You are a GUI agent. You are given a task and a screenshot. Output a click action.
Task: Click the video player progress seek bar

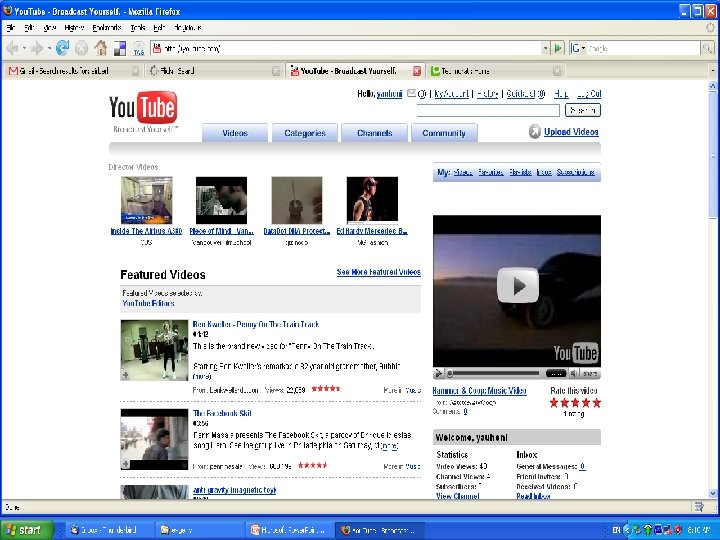click(495, 374)
